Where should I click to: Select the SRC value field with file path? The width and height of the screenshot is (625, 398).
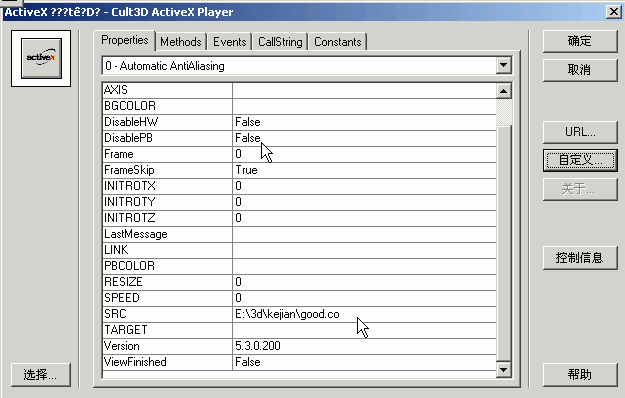point(364,314)
